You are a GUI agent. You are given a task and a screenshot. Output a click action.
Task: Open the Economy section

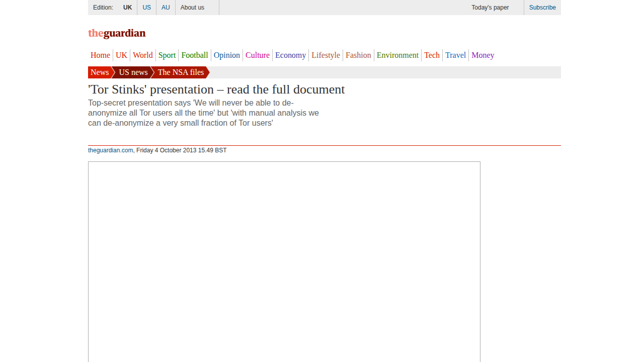290,55
